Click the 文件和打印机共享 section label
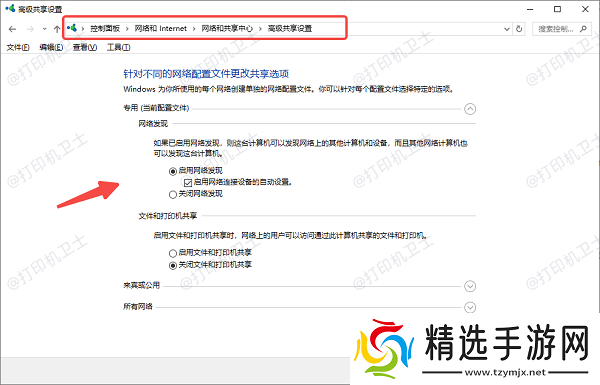This screenshot has height=385, width=600. coord(168,216)
